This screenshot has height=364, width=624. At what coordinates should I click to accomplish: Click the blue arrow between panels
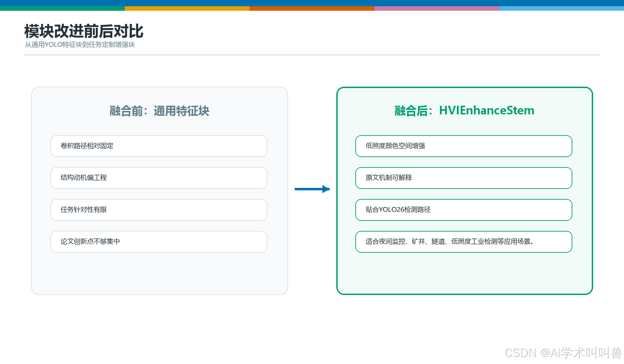[312, 189]
